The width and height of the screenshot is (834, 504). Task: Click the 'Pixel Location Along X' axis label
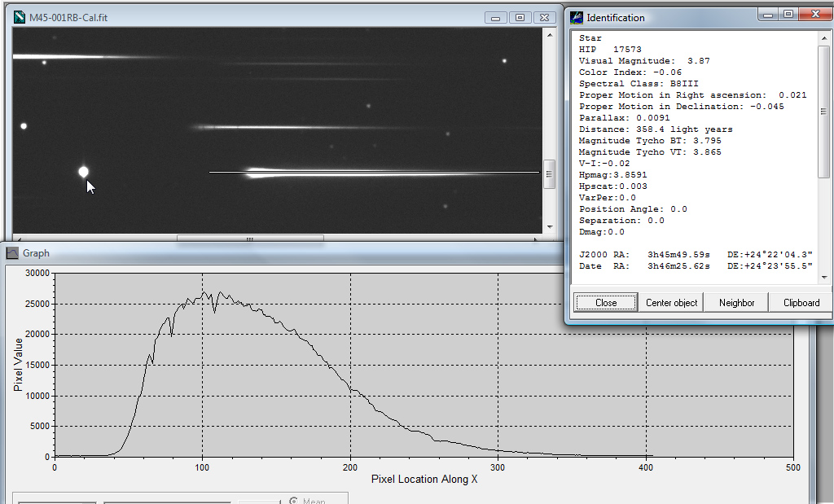(424, 479)
